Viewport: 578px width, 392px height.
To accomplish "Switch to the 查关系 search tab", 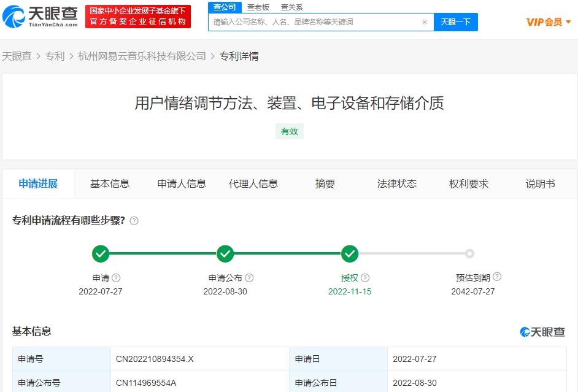I will click(291, 7).
